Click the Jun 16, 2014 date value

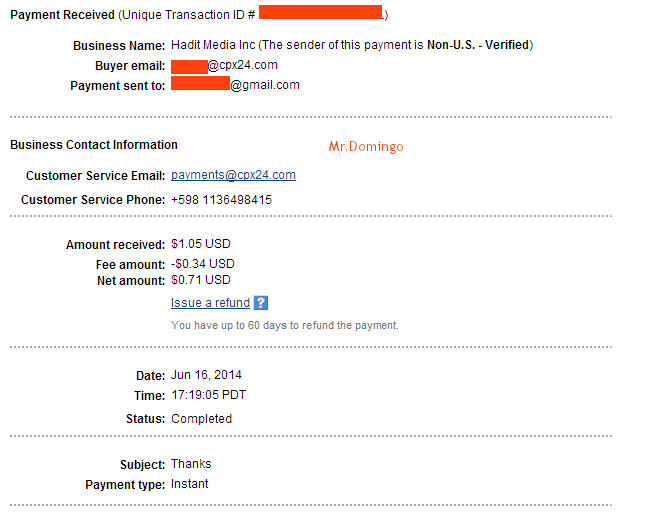[206, 375]
